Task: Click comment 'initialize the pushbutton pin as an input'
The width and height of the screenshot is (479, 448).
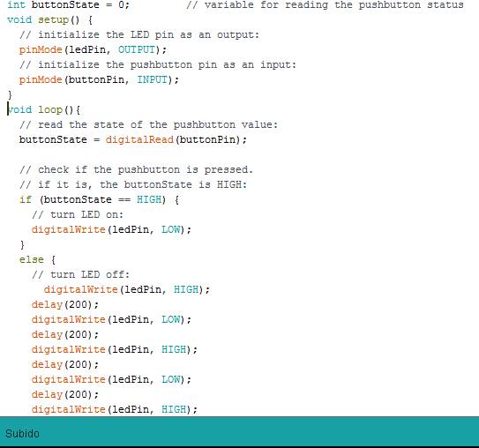Action: point(158,64)
